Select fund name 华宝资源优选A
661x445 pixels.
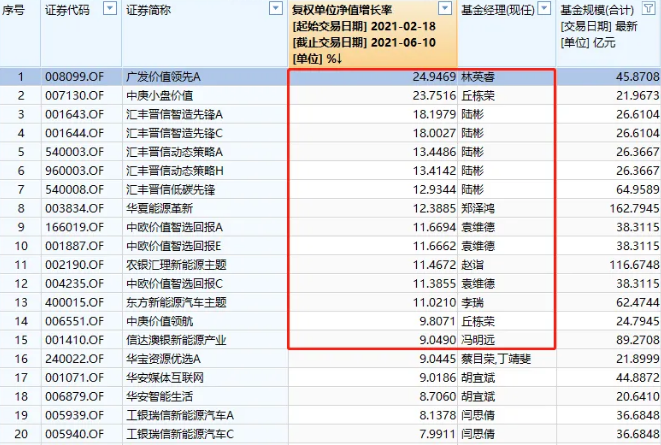[164, 359]
